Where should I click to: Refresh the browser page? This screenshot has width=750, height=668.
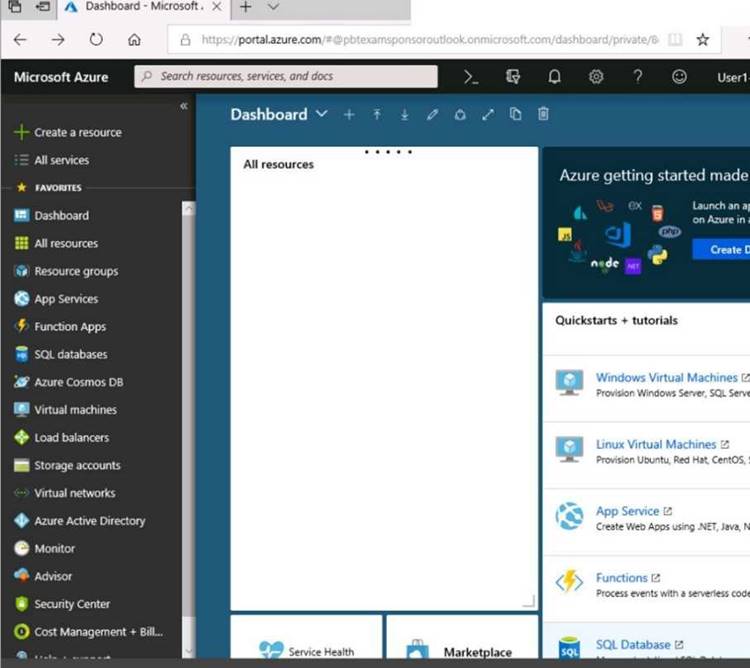tap(96, 40)
